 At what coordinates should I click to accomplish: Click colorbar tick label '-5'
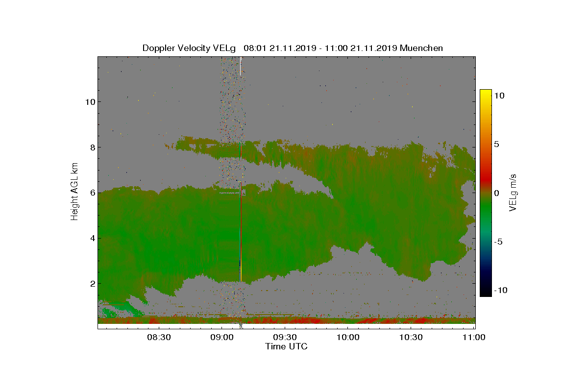point(498,242)
